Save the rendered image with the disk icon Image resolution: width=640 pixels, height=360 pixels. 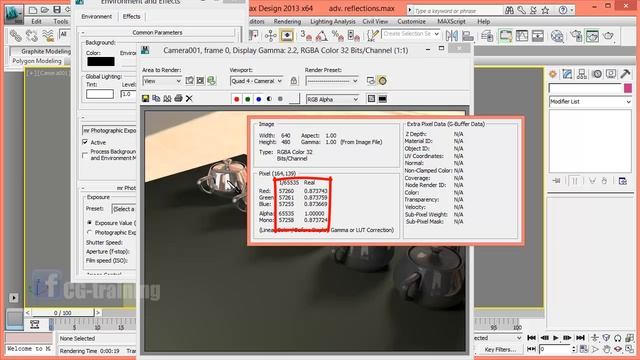point(145,98)
